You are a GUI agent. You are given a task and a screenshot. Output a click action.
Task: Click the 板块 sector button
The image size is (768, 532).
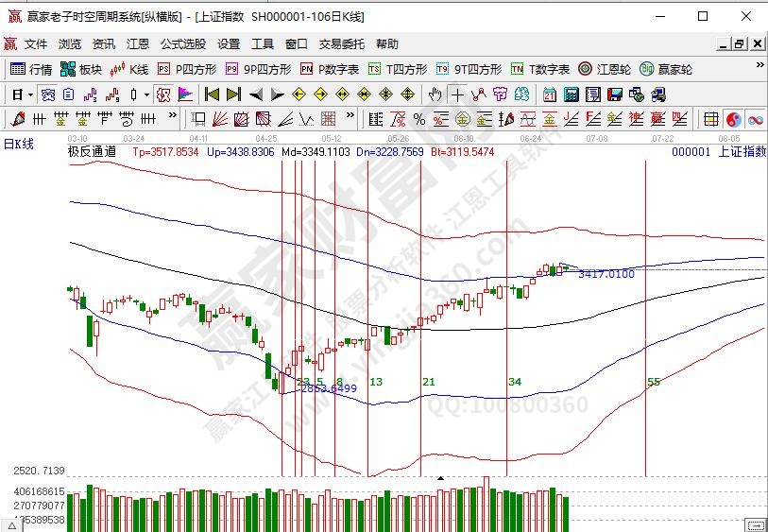point(81,69)
